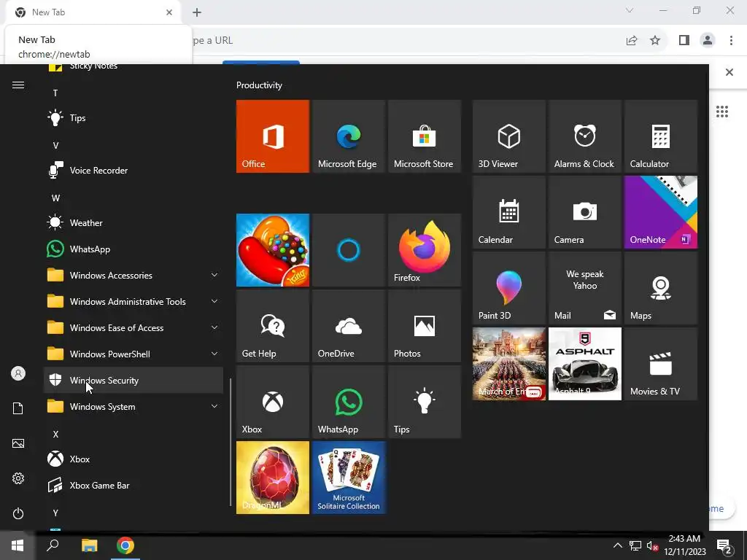Launch the Maps tile
The width and height of the screenshot is (747, 560).
pos(661,287)
